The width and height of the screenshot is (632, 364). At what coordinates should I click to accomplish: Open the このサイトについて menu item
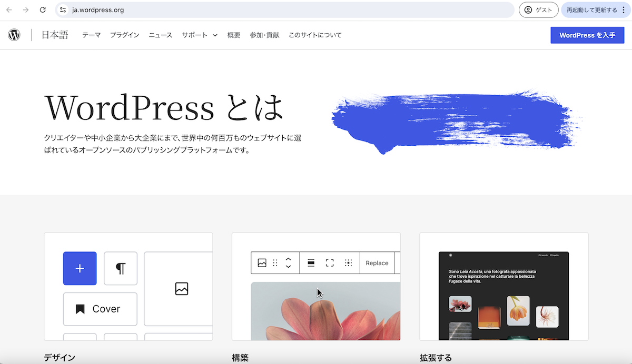pos(315,35)
